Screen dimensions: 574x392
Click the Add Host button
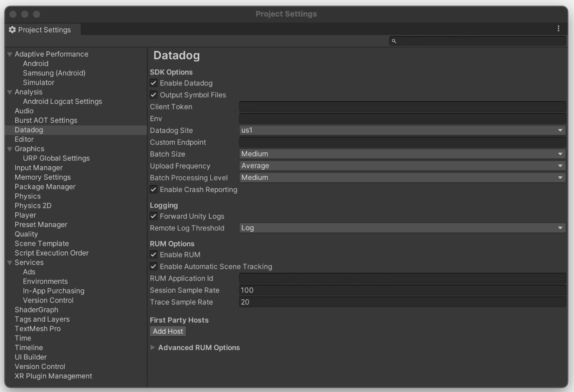tap(168, 331)
